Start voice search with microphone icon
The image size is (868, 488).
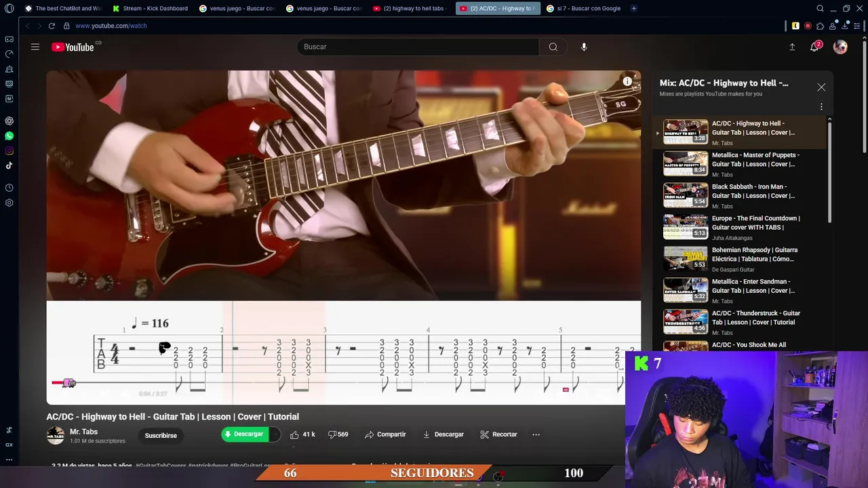(584, 47)
